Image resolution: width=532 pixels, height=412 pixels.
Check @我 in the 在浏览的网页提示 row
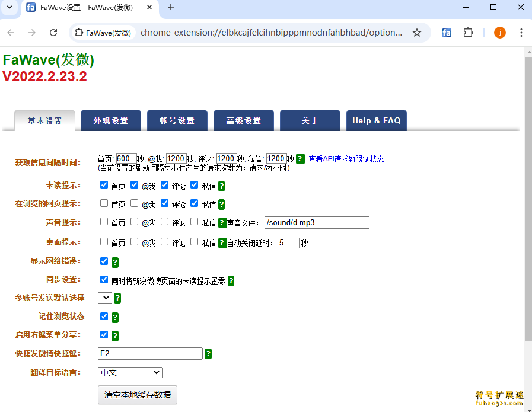(135, 203)
